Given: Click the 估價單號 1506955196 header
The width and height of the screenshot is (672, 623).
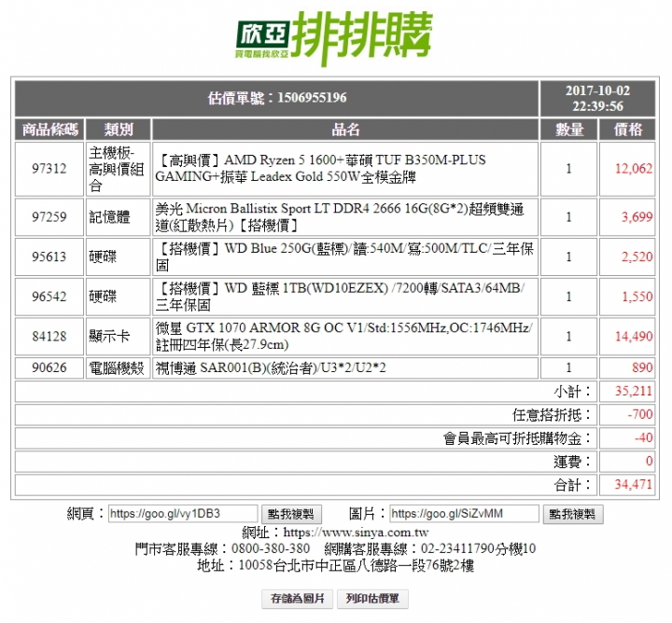Looking at the screenshot, I should tap(277, 98).
